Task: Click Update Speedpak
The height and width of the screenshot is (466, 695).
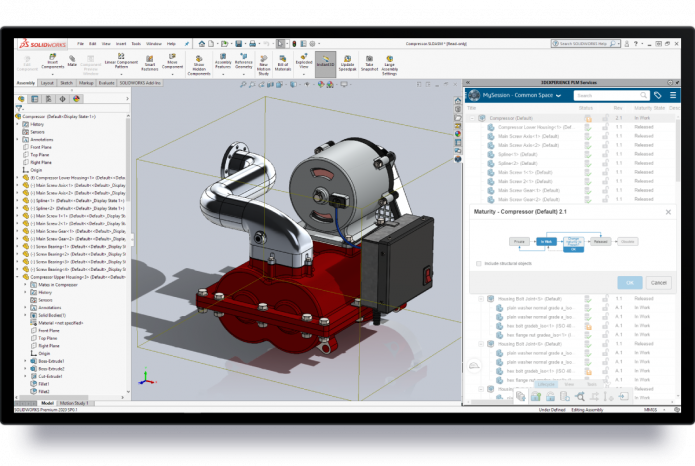Action: (x=348, y=63)
